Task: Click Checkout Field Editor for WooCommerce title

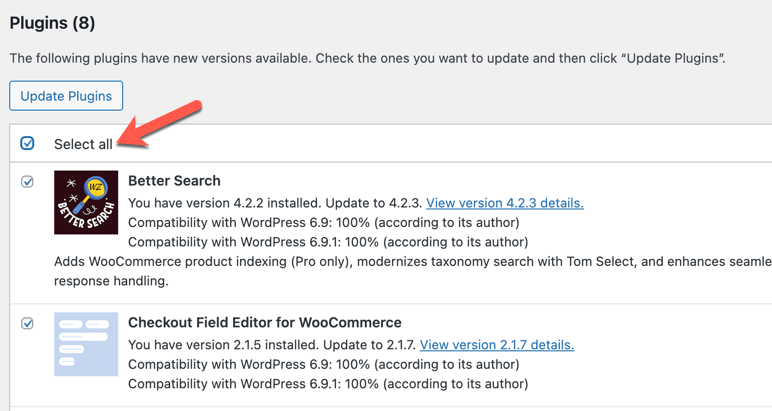Action: pos(264,323)
